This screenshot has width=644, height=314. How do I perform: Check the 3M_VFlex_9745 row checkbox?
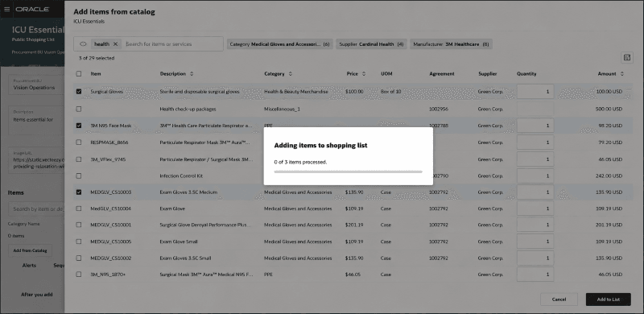[x=79, y=159]
